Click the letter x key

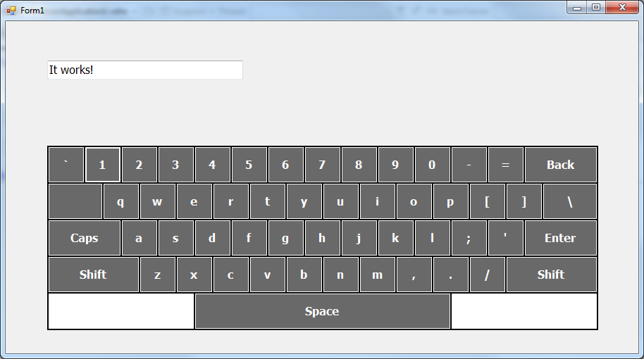[x=194, y=274]
